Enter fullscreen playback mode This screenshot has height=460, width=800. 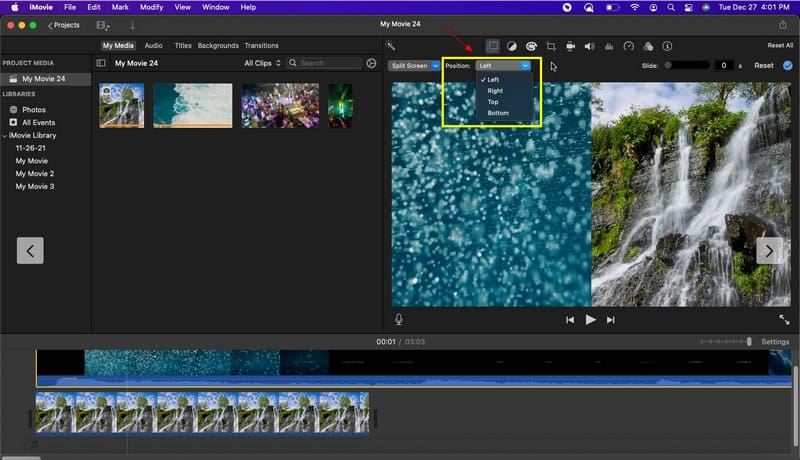(x=784, y=320)
